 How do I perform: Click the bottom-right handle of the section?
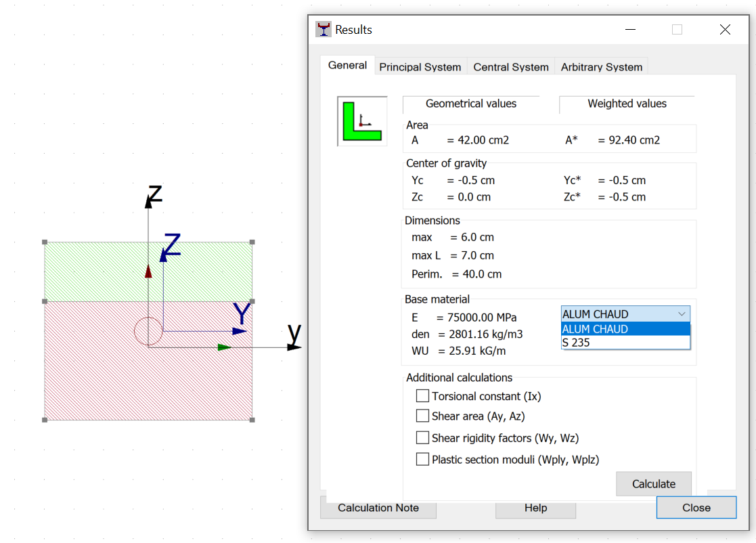(252, 420)
